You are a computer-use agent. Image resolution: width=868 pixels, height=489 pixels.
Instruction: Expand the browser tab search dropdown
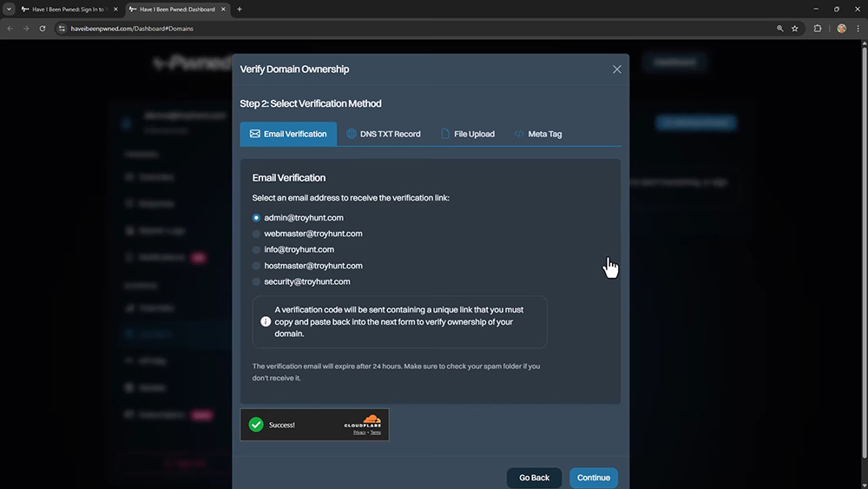click(x=9, y=9)
